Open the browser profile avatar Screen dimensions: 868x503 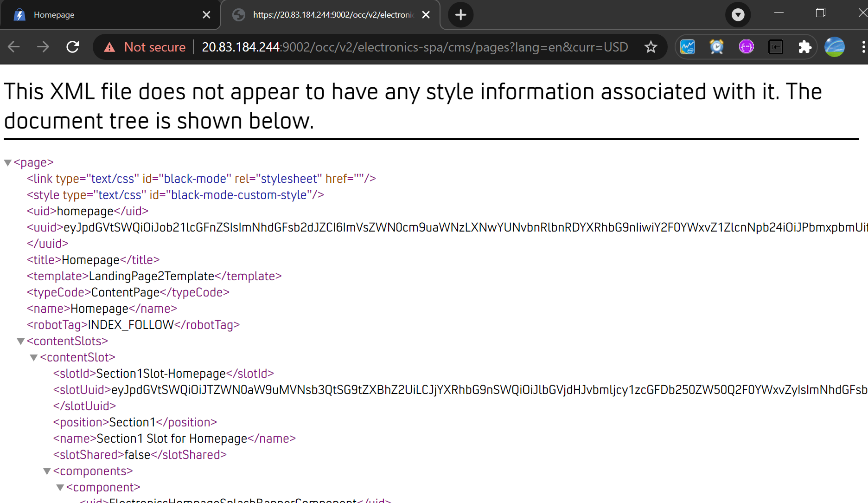click(x=835, y=47)
